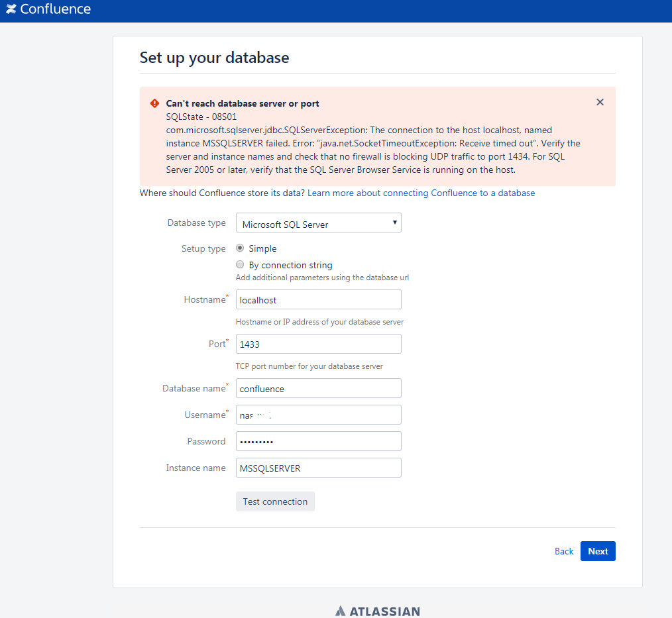Image resolution: width=672 pixels, height=618 pixels.
Task: Select the Simple setup type radio
Action: click(240, 248)
